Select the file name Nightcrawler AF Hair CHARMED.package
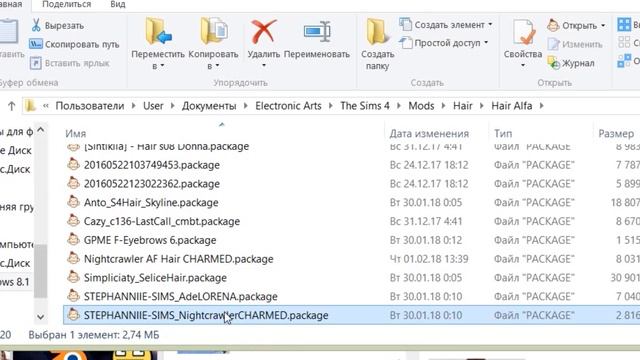Viewport: 640px width, 360px height. click(178, 259)
